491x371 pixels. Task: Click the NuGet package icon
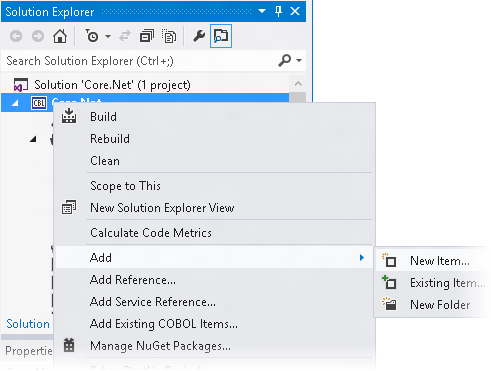(x=69, y=345)
